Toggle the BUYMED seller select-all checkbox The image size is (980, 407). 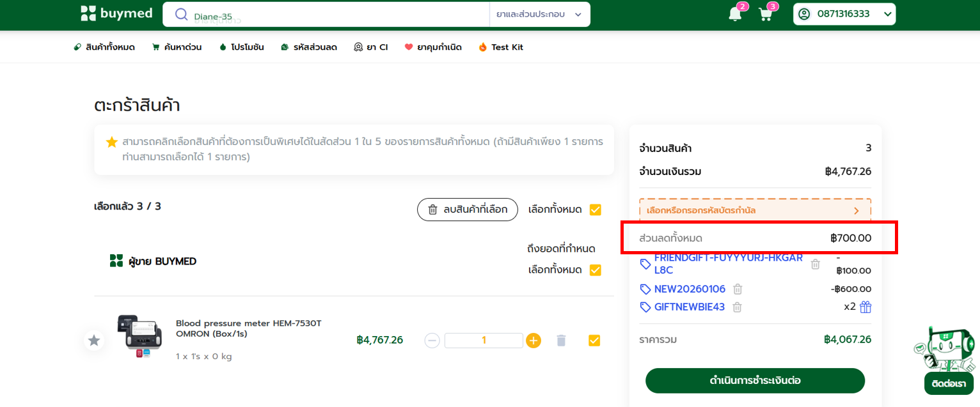pyautogui.click(x=595, y=270)
